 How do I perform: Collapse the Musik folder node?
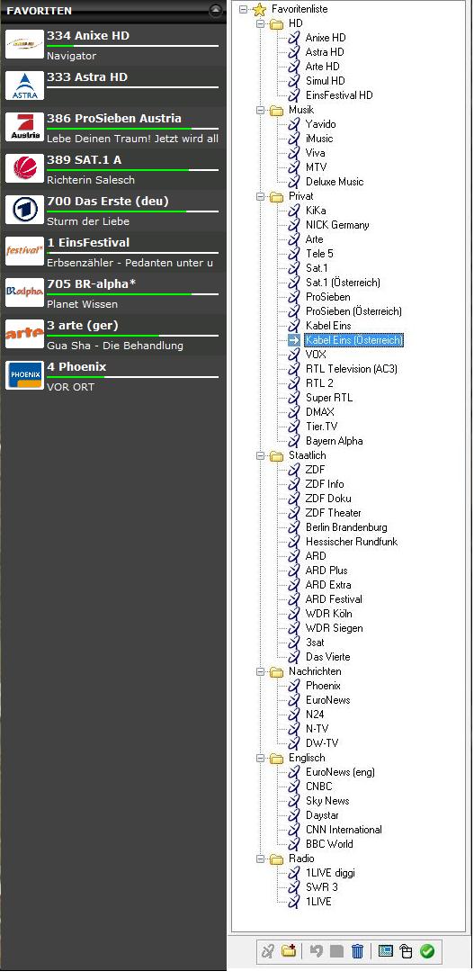click(x=261, y=110)
